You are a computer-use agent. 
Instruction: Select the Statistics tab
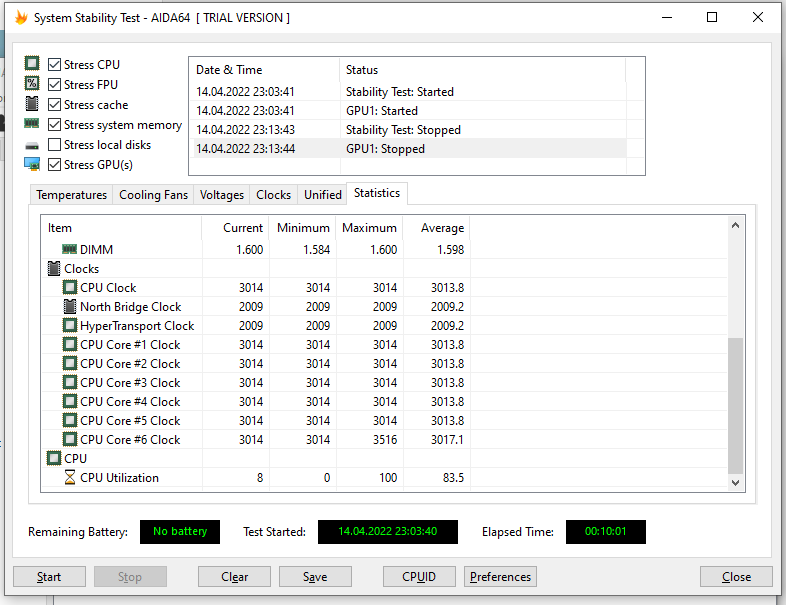pyautogui.click(x=377, y=193)
